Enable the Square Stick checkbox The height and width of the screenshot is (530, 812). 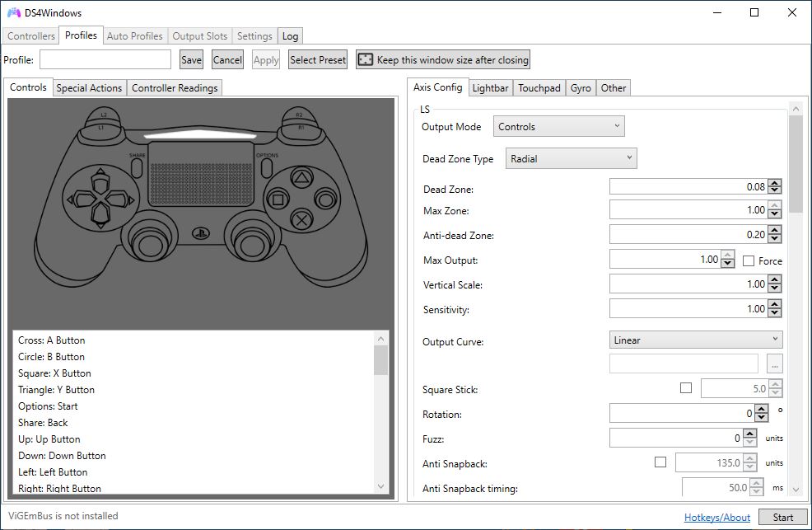(x=686, y=387)
